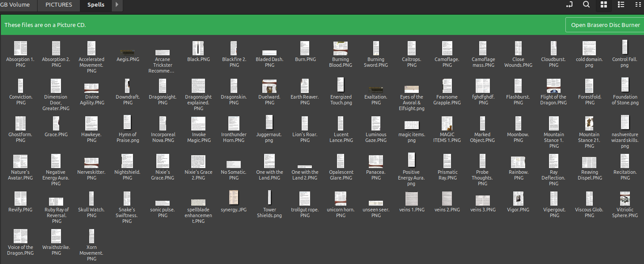Select the No Somatic.PNG file

click(x=234, y=171)
